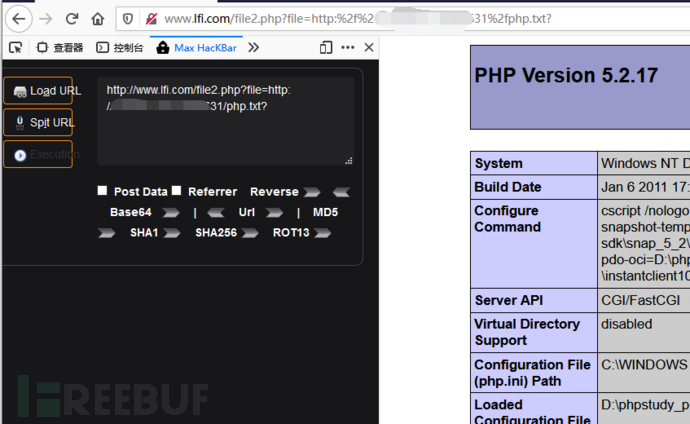Click the Execution button
The height and width of the screenshot is (424, 690).
click(x=38, y=154)
